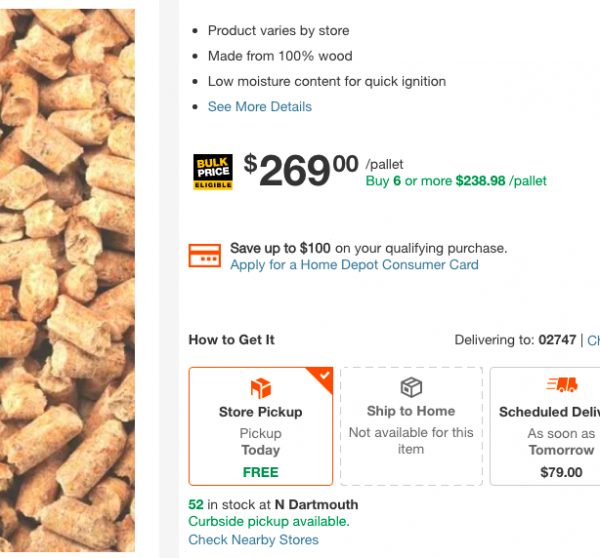Apply for a Home Depot Consumer Card

click(x=354, y=265)
